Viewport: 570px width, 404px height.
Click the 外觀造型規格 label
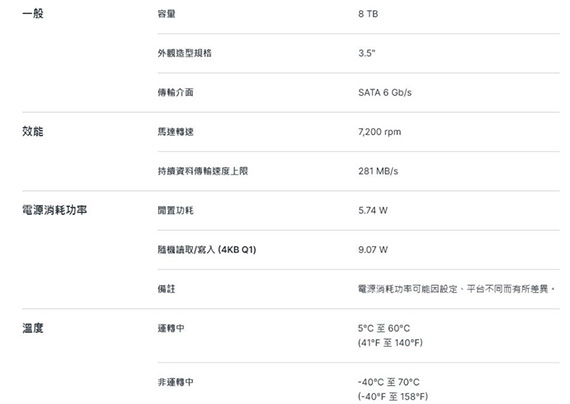point(185,53)
